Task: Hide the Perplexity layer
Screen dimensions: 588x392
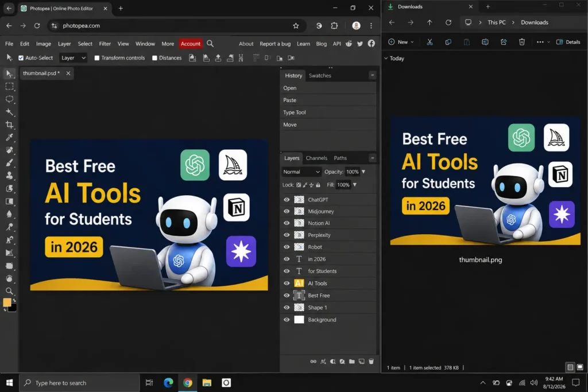Action: 287,235
